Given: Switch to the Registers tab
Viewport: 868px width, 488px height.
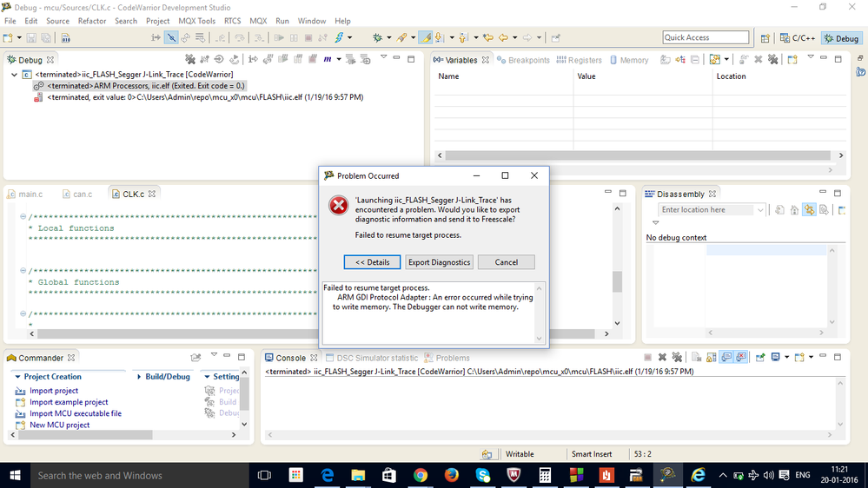Looking at the screenshot, I should pos(579,60).
